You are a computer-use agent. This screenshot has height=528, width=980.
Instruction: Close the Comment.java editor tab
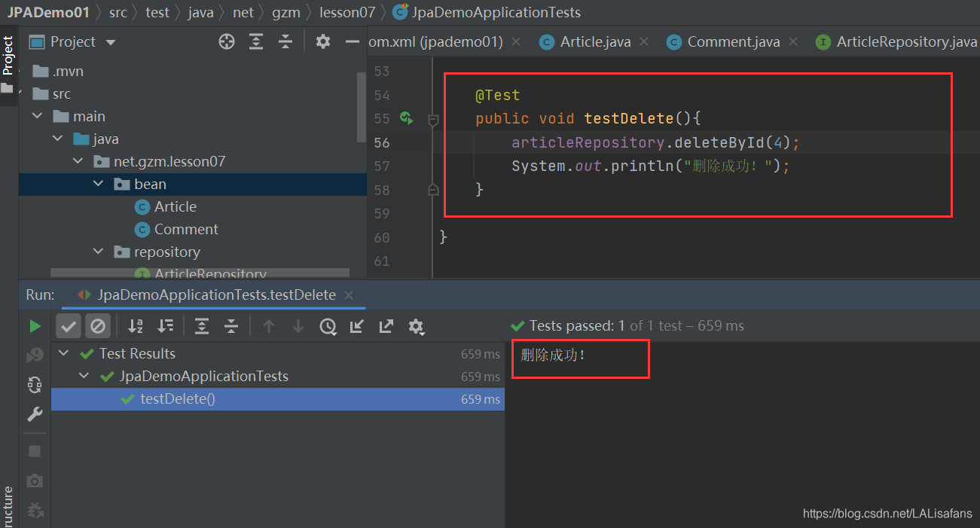pos(793,42)
